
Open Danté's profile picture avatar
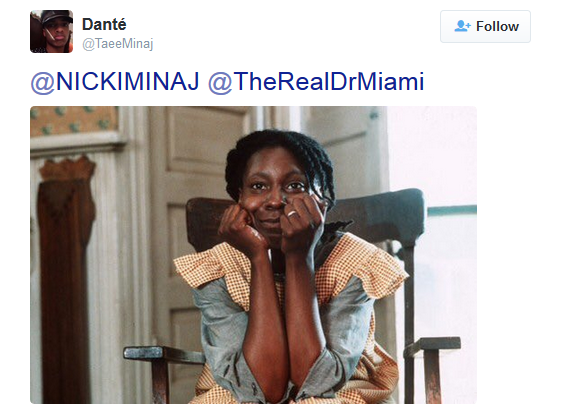(x=52, y=31)
